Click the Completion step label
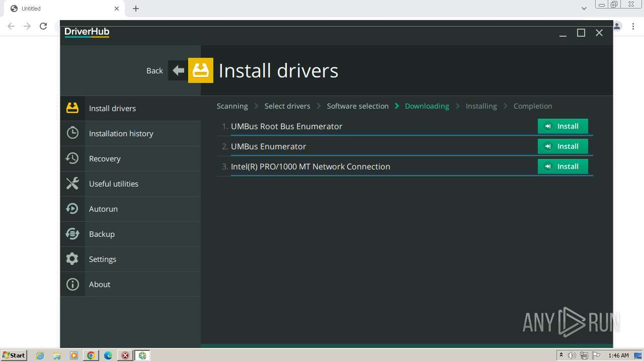 click(x=533, y=106)
